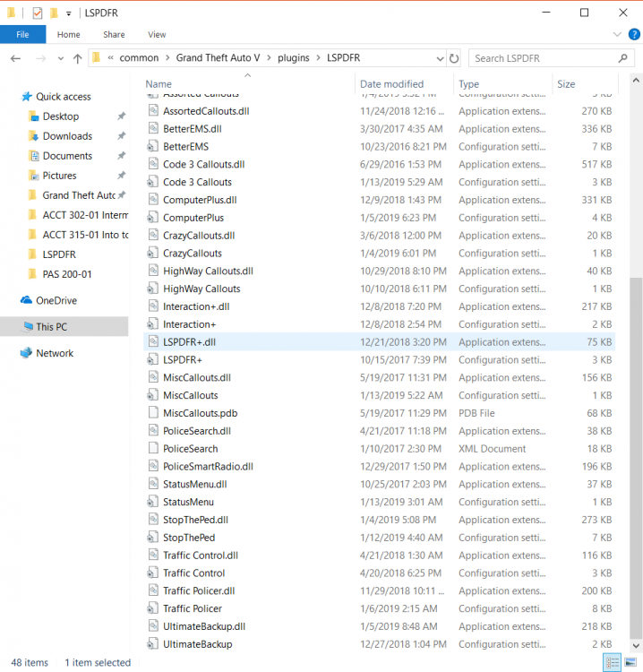Open ACCT 315-01 folder in sidebar

click(x=85, y=235)
